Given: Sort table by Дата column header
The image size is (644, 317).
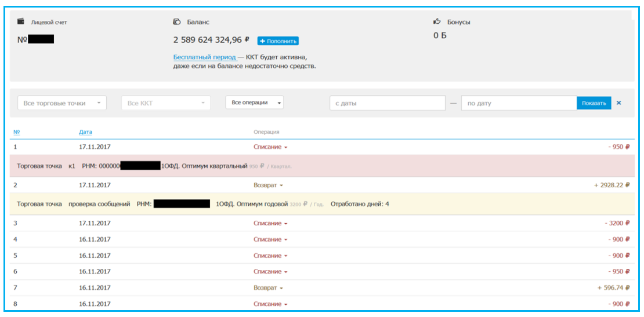Looking at the screenshot, I should pyautogui.click(x=85, y=132).
